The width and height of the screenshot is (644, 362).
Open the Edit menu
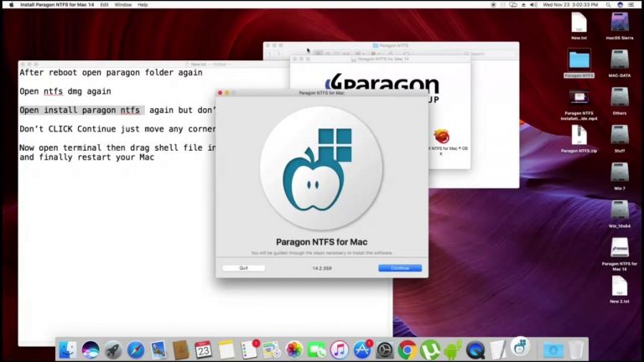[x=104, y=4]
